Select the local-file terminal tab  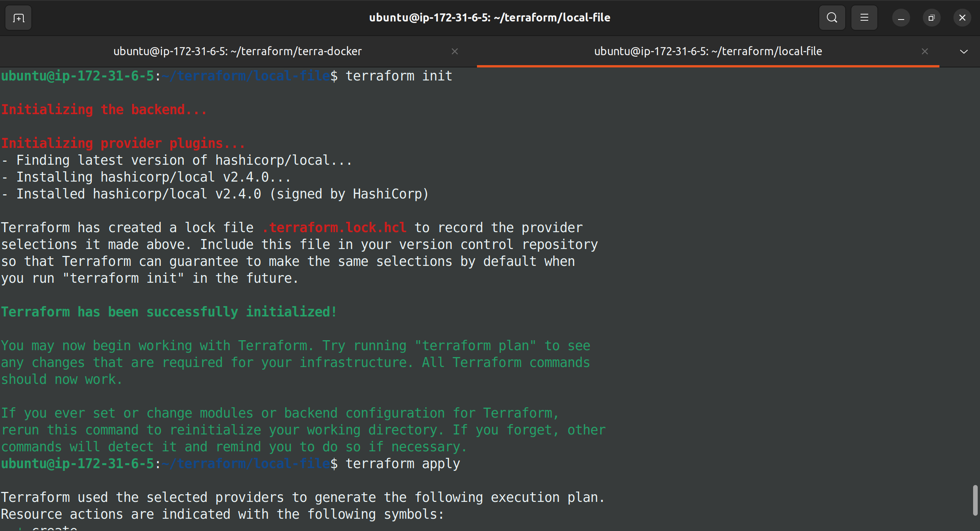(708, 51)
